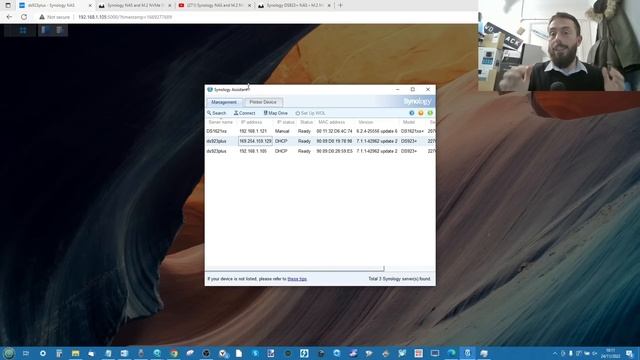Screen dimensions: 640x360
Task: Select IP address 169.254.159.129 cell
Action: click(x=255, y=141)
